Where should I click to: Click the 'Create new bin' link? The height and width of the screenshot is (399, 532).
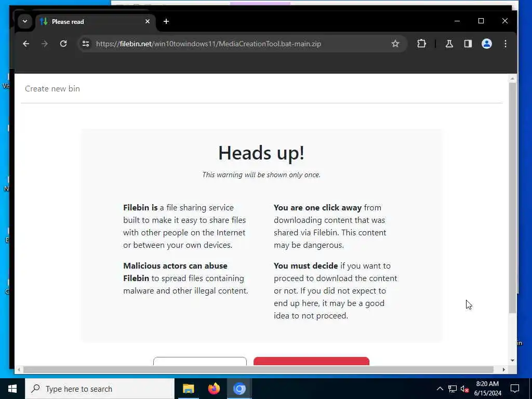(x=52, y=88)
